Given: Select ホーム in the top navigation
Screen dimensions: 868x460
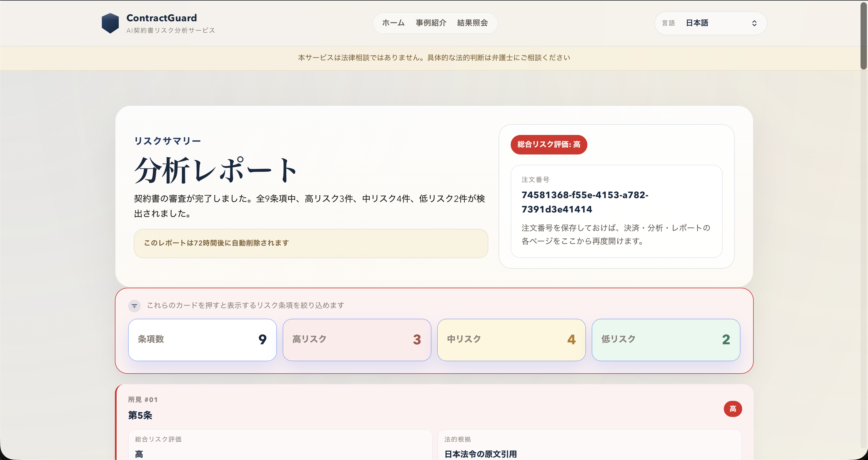Looking at the screenshot, I should pos(393,23).
